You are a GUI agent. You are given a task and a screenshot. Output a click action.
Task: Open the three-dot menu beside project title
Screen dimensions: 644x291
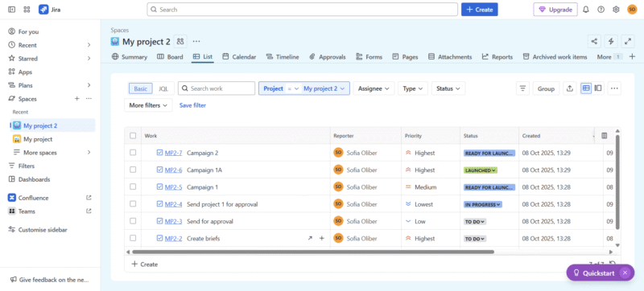(x=196, y=41)
